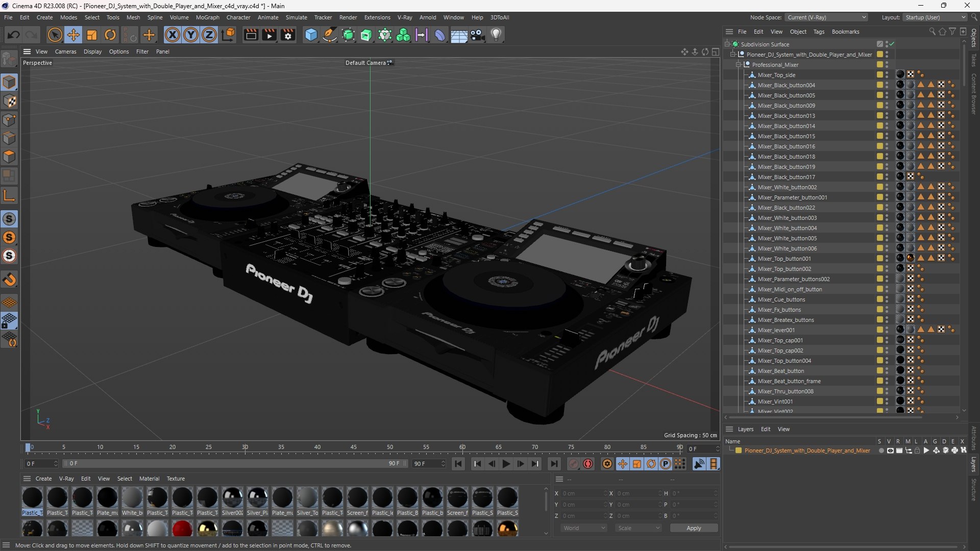Open viewport Cameras menu
980x551 pixels.
65,52
